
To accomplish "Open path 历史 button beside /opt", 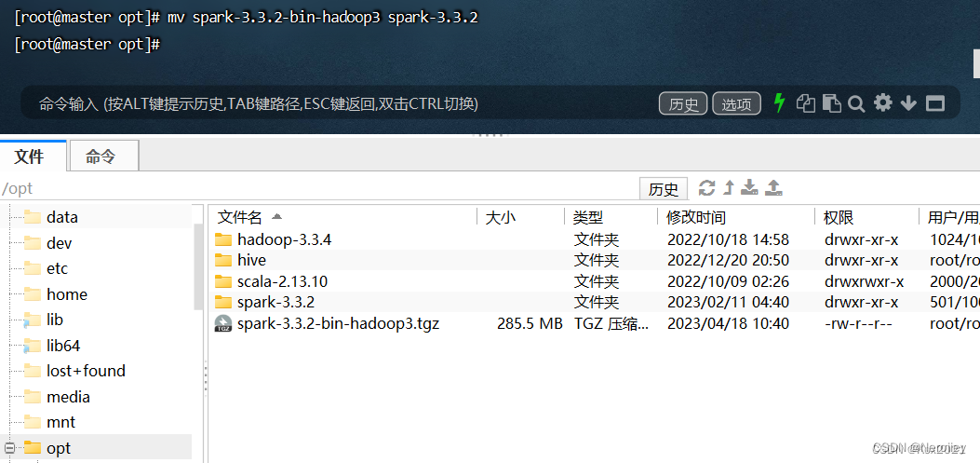I will [x=664, y=188].
